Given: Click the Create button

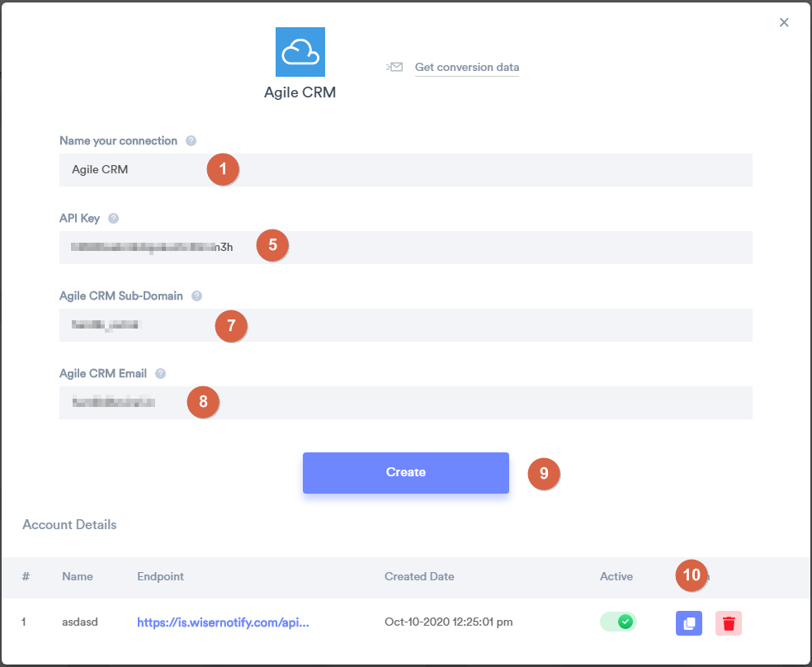Looking at the screenshot, I should 405,473.
